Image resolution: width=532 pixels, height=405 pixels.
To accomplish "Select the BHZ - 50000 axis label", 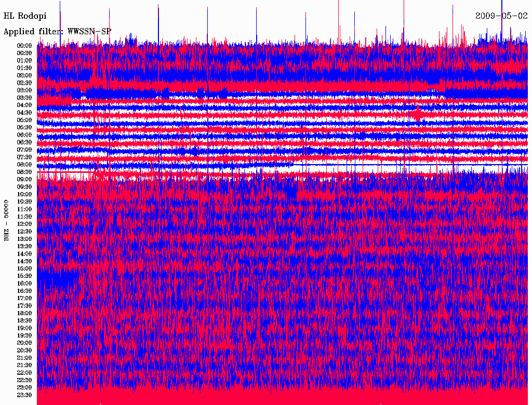I will tap(7, 220).
